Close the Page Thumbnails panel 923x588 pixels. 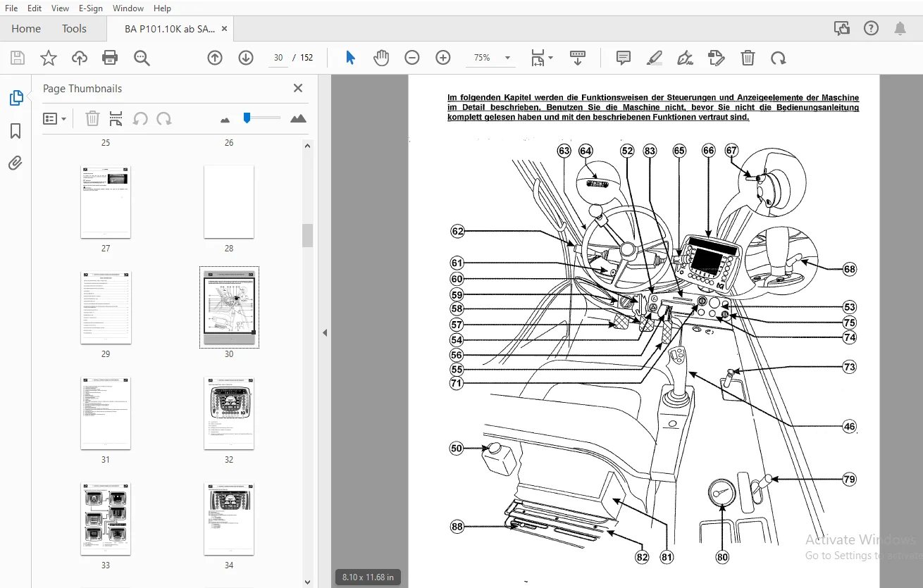[298, 88]
